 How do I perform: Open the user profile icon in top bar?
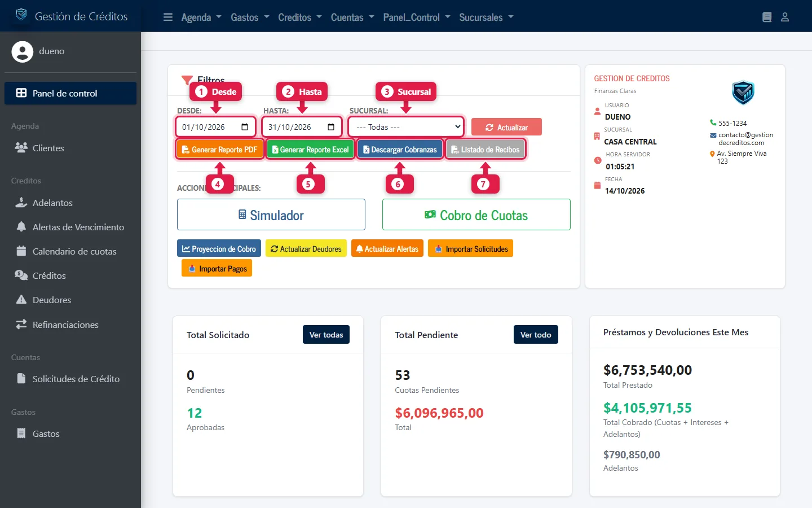(785, 17)
